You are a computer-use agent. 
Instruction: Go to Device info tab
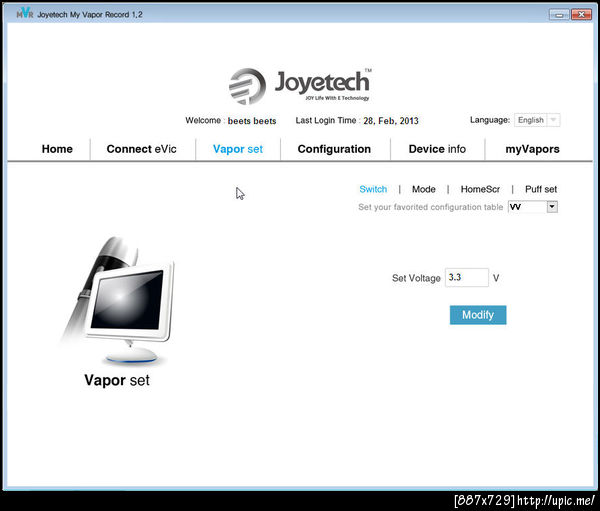(x=437, y=149)
